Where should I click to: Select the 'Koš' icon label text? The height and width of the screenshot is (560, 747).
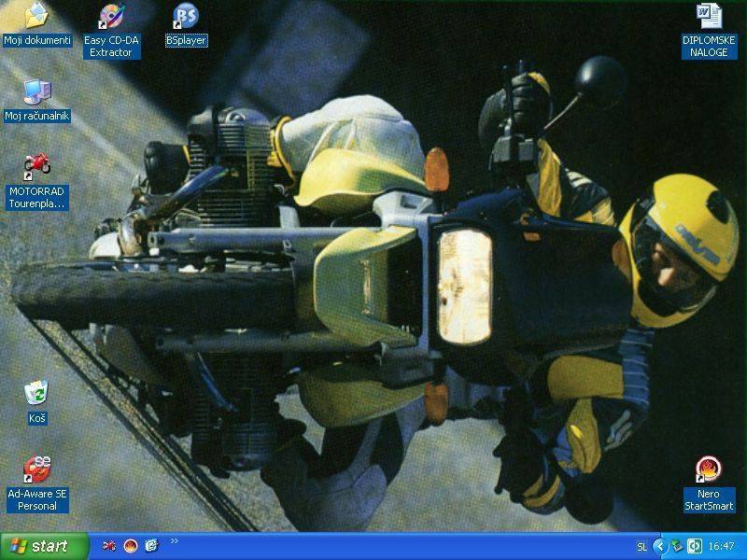tap(37, 418)
